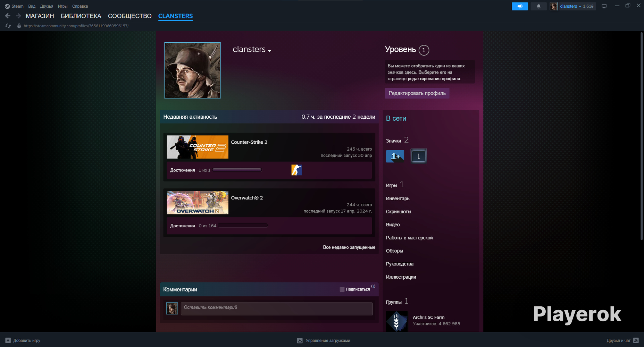Click Overwatch 2 achievements progress bar

click(x=243, y=226)
